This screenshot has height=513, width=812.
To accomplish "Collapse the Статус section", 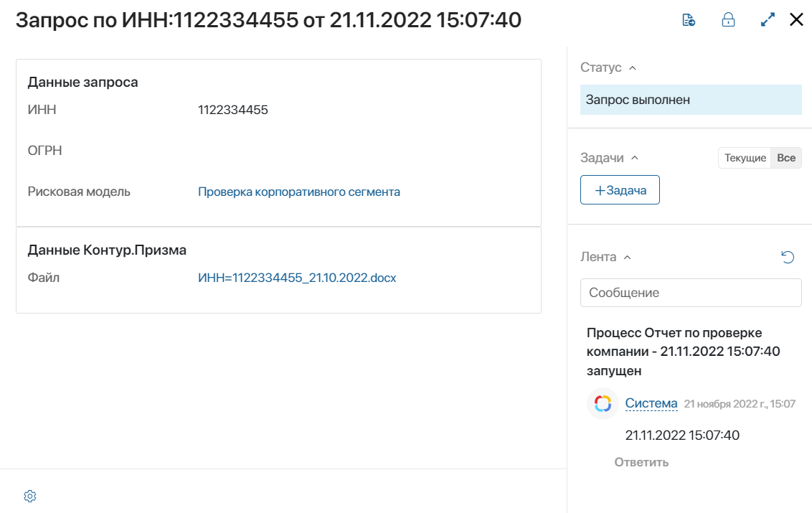I will [x=632, y=68].
